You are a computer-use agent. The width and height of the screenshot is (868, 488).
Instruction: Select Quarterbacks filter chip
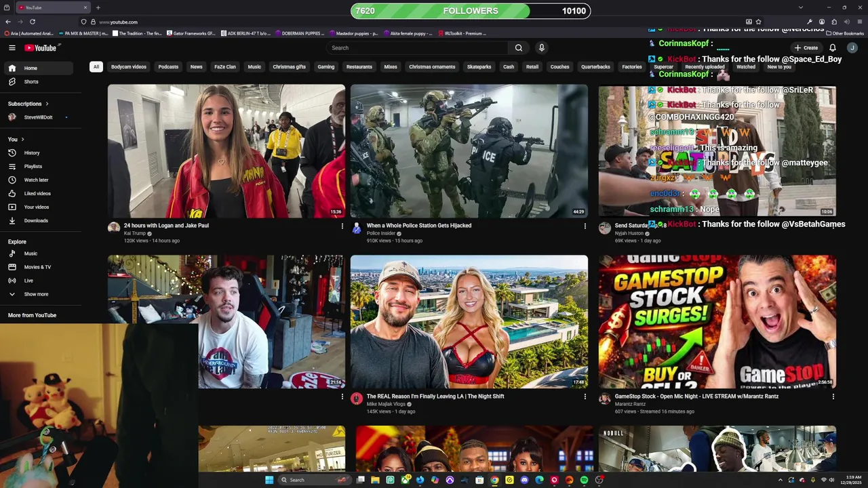click(x=595, y=66)
